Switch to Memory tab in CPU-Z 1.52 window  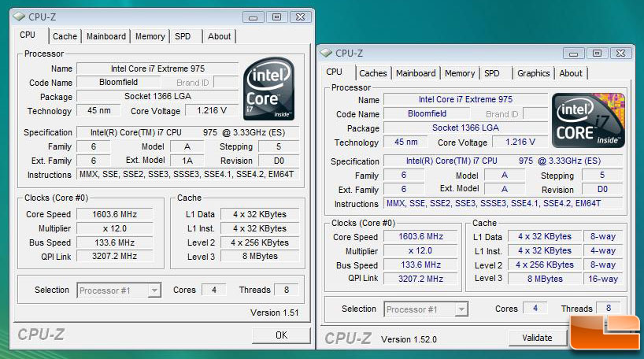[x=460, y=73]
